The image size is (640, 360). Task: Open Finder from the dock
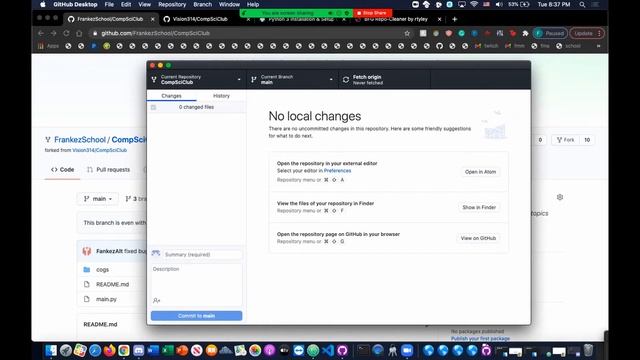pos(51,350)
